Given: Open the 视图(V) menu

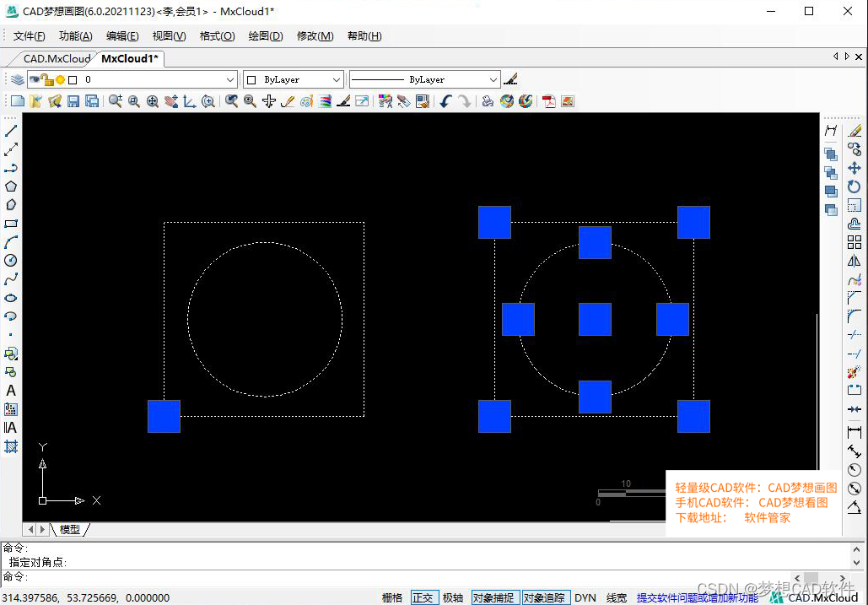Looking at the screenshot, I should coord(169,36).
